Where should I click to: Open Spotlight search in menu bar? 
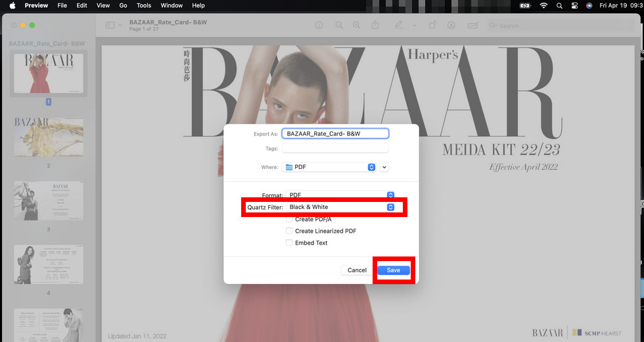pyautogui.click(x=559, y=5)
